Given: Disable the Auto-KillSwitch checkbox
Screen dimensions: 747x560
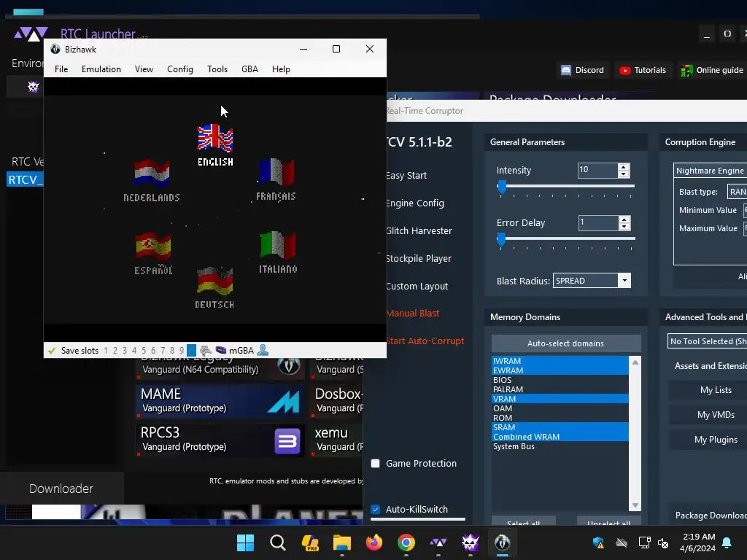Looking at the screenshot, I should tap(376, 509).
